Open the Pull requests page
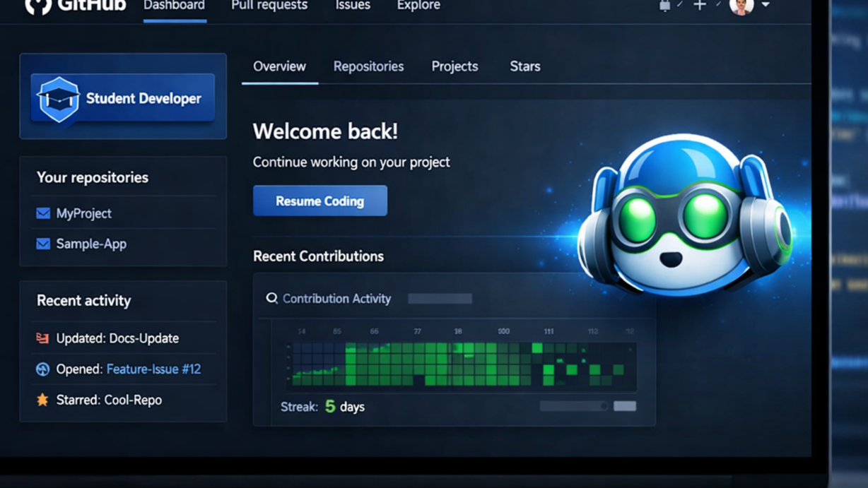 pos(269,5)
